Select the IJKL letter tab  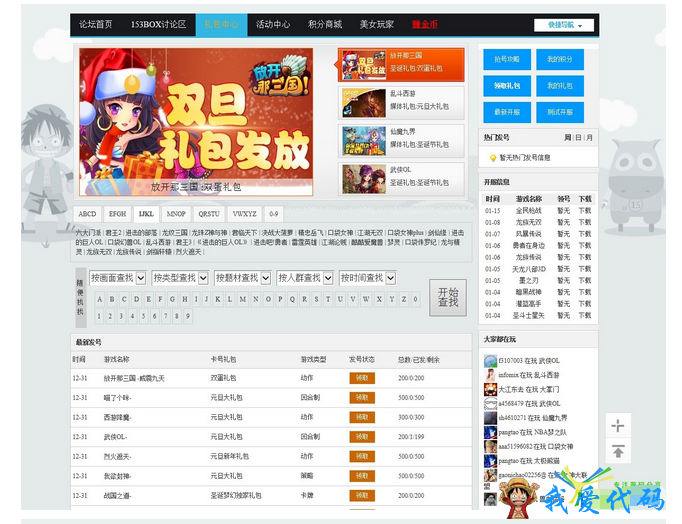(x=146, y=214)
